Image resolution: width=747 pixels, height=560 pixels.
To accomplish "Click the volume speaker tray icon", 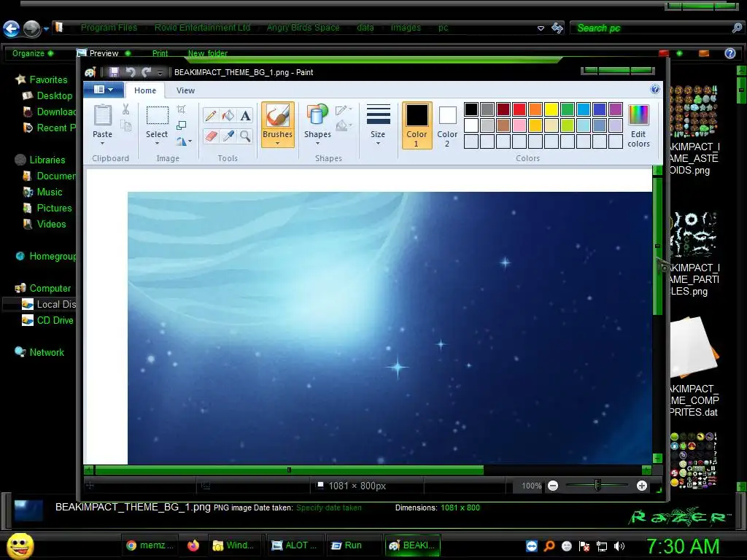I will 619,545.
